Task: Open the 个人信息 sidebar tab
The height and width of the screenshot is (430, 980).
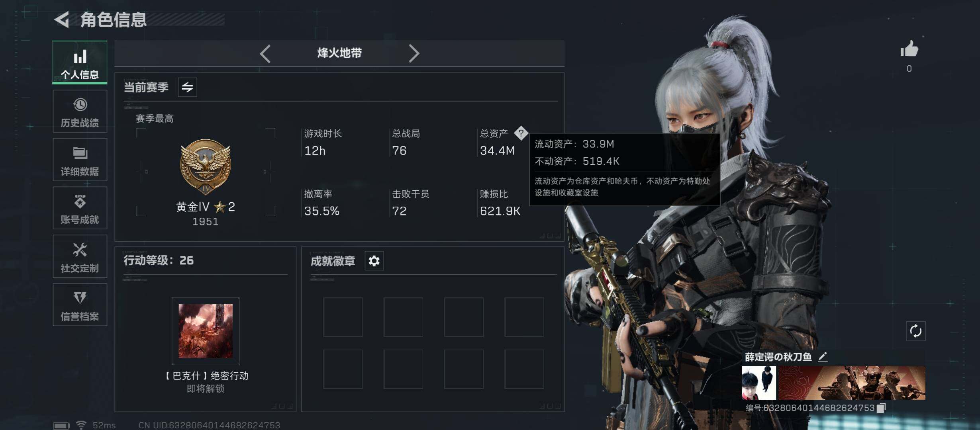Action: [x=80, y=63]
